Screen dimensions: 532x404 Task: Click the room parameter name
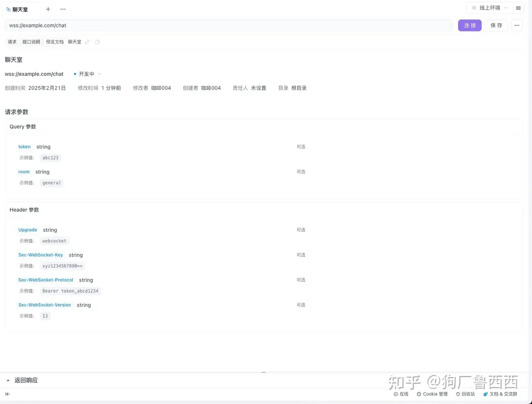(24, 172)
